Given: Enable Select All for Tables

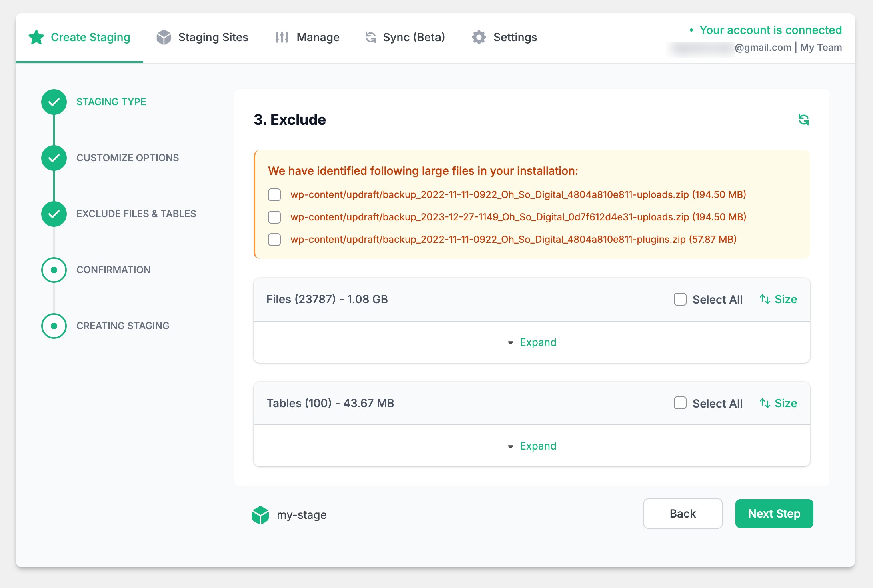Looking at the screenshot, I should point(680,403).
